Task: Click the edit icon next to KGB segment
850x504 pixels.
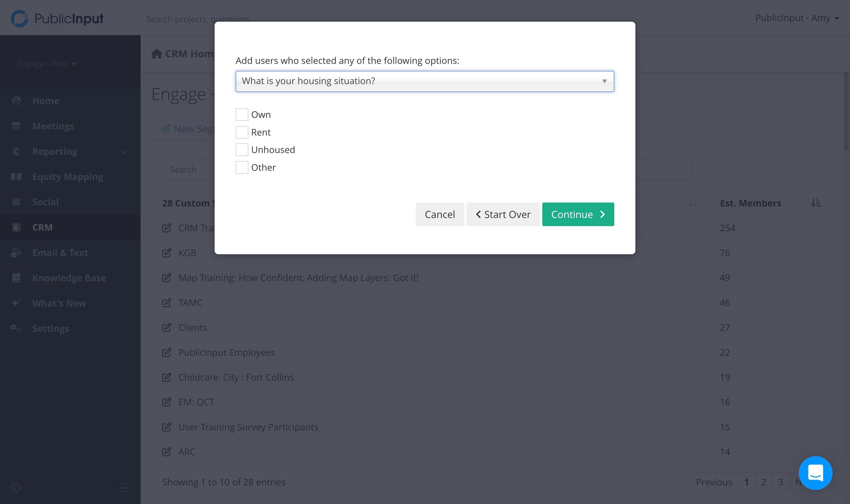Action: click(x=167, y=253)
